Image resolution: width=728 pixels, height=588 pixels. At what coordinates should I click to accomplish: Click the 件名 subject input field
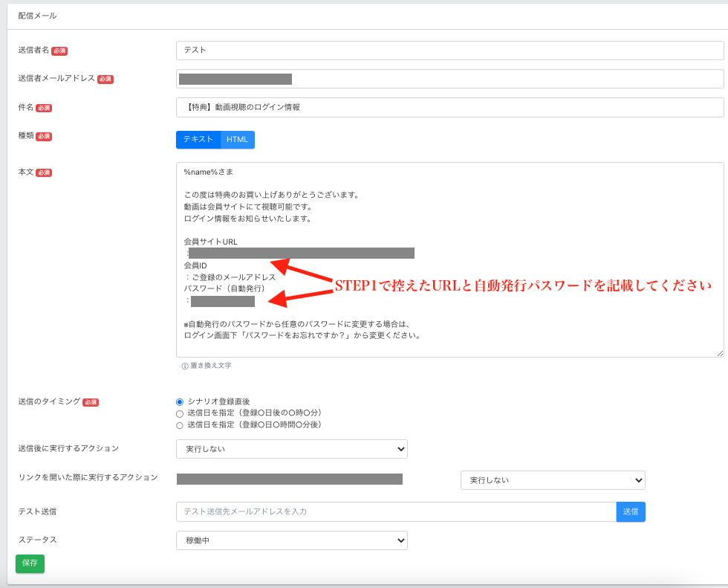(449, 107)
